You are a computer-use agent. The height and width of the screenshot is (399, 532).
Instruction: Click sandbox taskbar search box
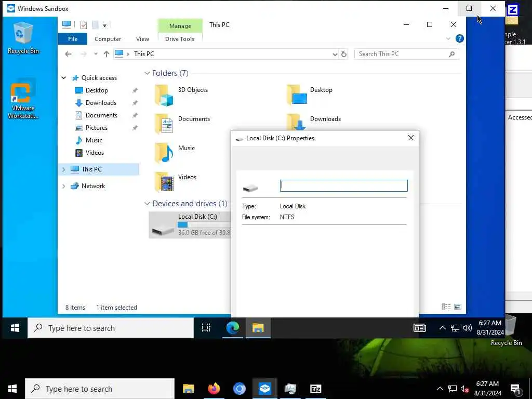pyautogui.click(x=111, y=328)
